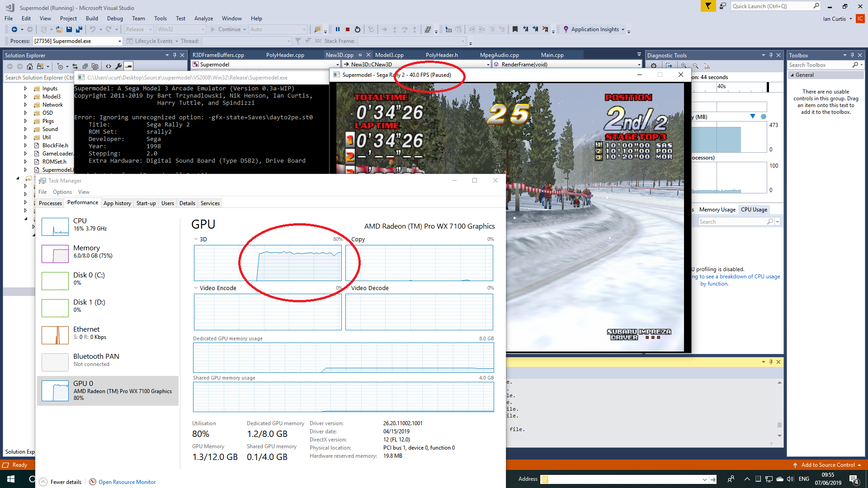The height and width of the screenshot is (488, 868).
Task: Toggle Solution Explorer Preview Selected Items button
Action: [x=129, y=66]
